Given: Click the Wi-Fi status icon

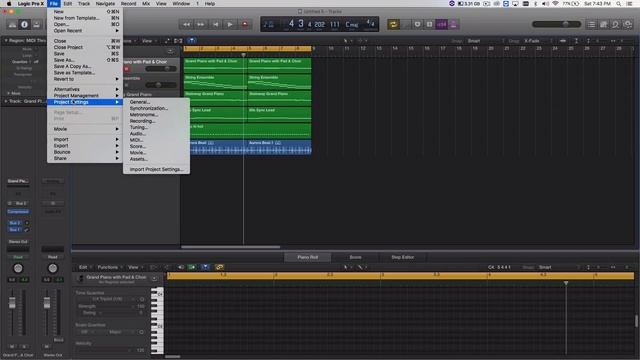Looking at the screenshot, I should tap(555, 4).
